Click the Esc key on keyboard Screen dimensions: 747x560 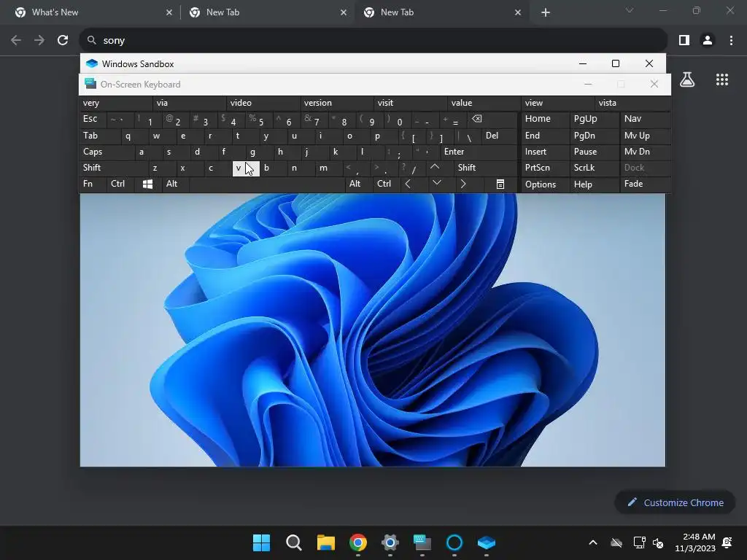(93, 119)
